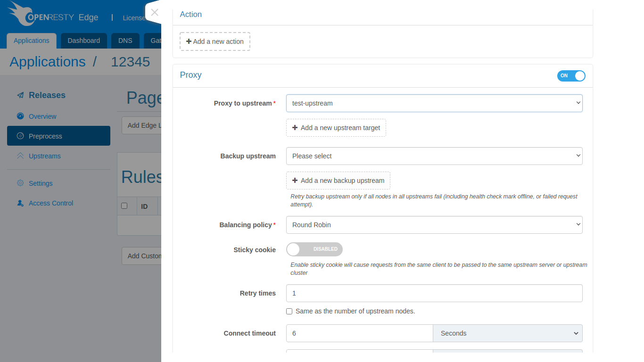Image resolution: width=644 pixels, height=362 pixels.
Task: Close the rule editor panel
Action: pyautogui.click(x=155, y=13)
